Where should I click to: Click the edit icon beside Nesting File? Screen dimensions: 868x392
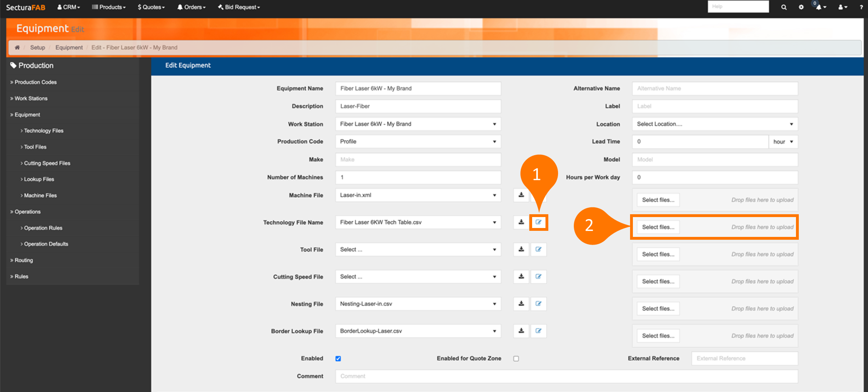[x=539, y=304]
